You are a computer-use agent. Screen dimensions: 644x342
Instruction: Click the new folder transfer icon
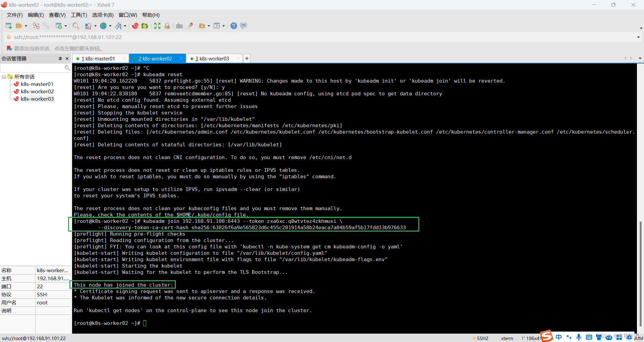(202, 26)
